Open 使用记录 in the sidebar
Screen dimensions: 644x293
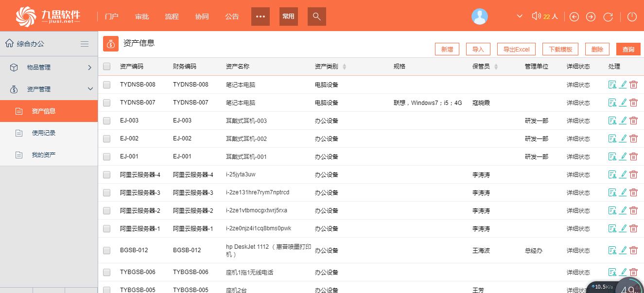click(44, 133)
